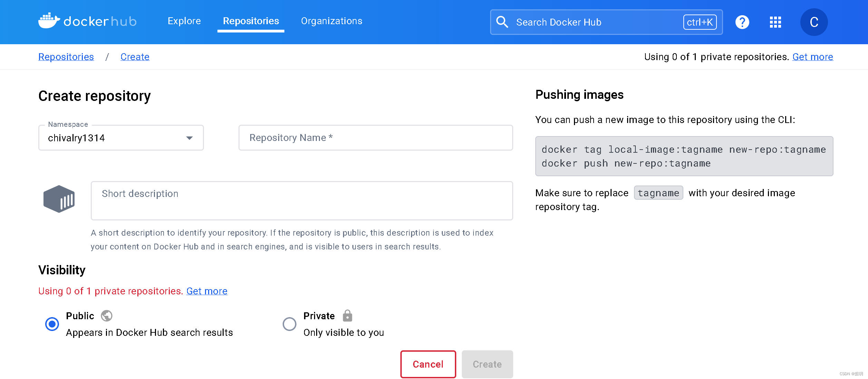
Task: Open the Repositories nav tab
Action: point(251,21)
